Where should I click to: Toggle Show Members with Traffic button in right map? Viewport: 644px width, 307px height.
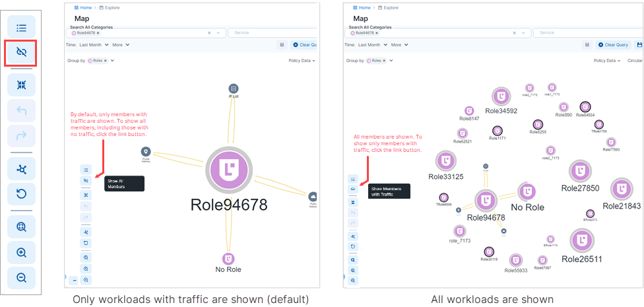353,189
